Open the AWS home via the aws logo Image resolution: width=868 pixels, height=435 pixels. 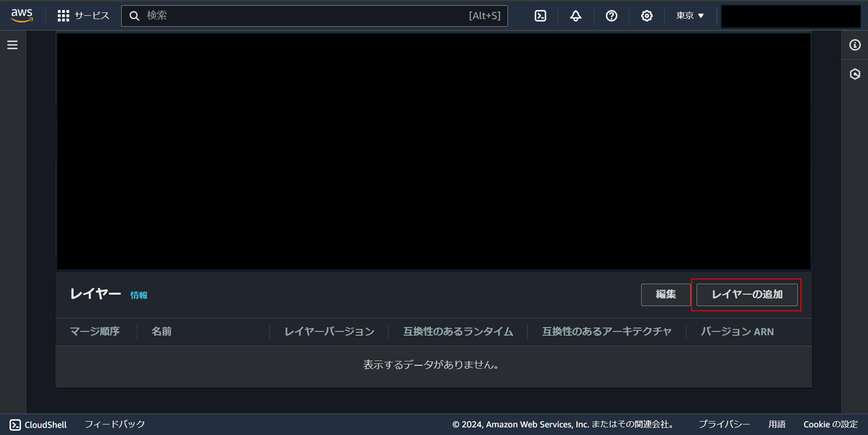(21, 16)
